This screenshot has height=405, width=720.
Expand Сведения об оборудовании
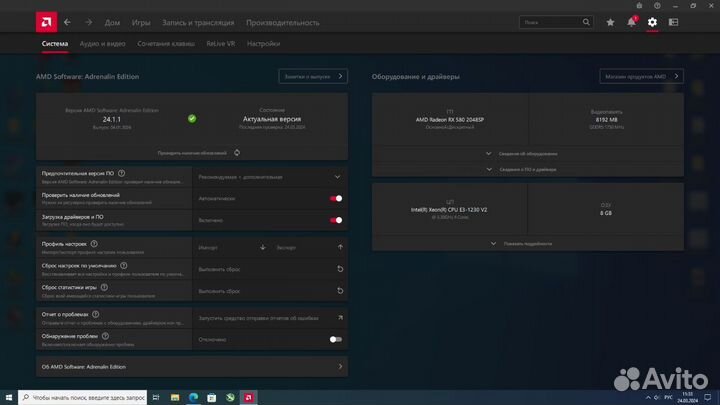tap(528, 153)
